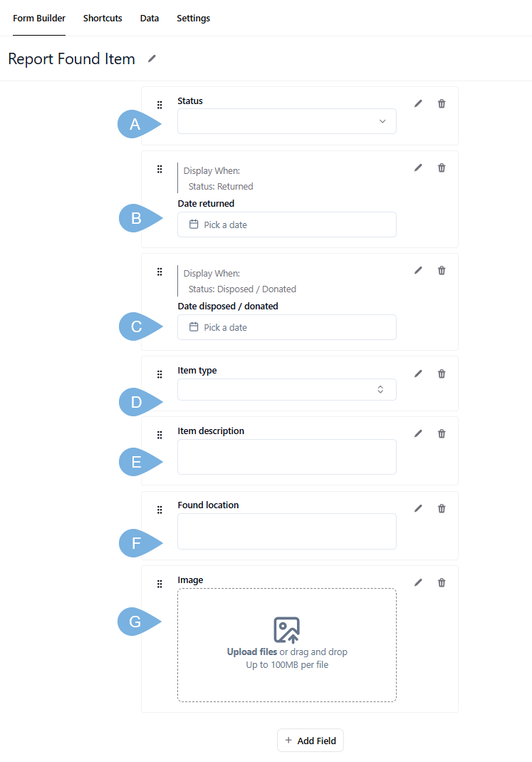Delete the Item description field
This screenshot has height=762, width=532.
[442, 433]
